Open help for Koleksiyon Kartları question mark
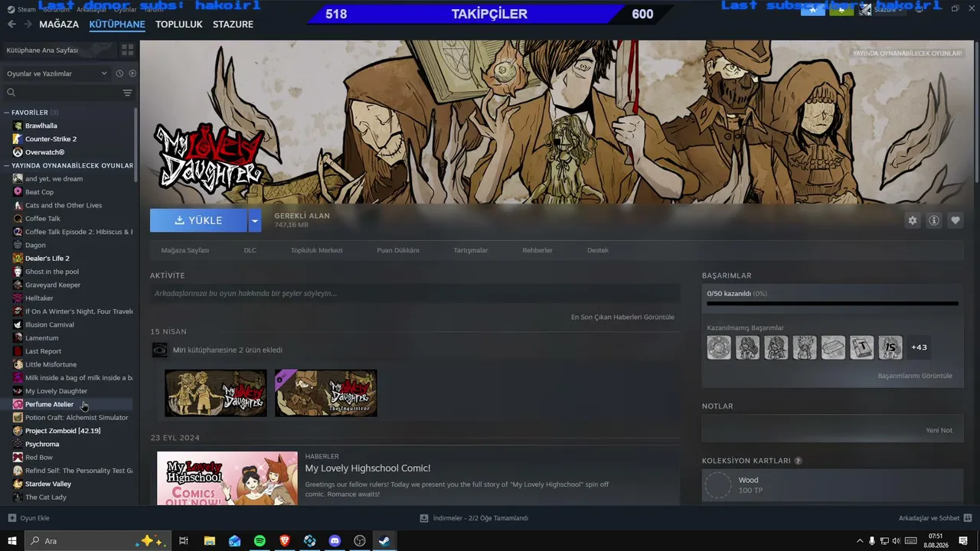980x551 pixels. [798, 461]
